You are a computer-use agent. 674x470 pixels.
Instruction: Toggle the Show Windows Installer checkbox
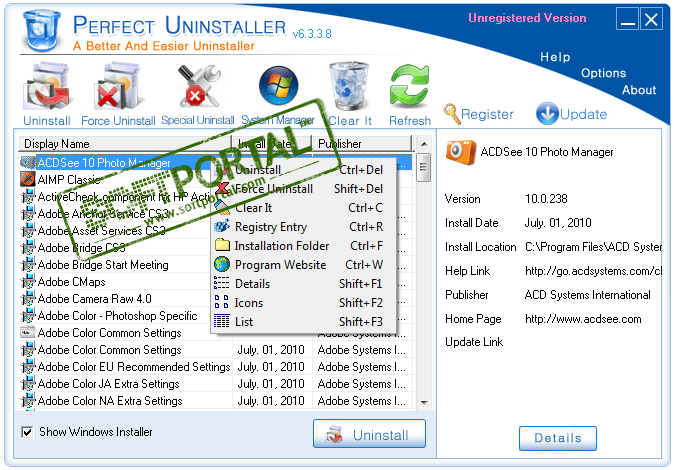click(x=27, y=432)
